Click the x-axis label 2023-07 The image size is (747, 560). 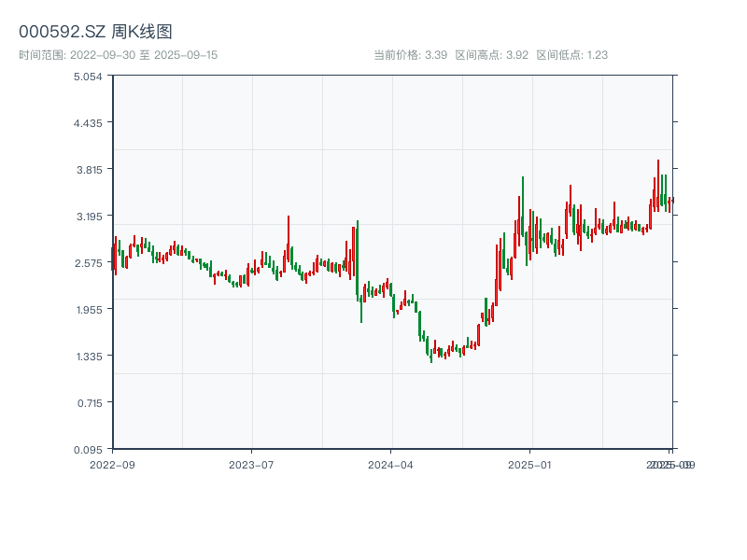click(251, 465)
